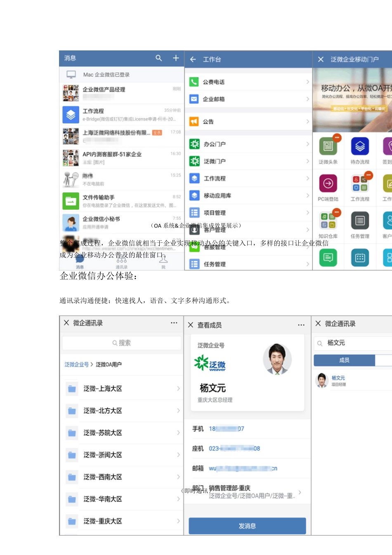Screen dimensions: 392x555
Task: Tap the mobile number 18…07
Action: (x=227, y=429)
